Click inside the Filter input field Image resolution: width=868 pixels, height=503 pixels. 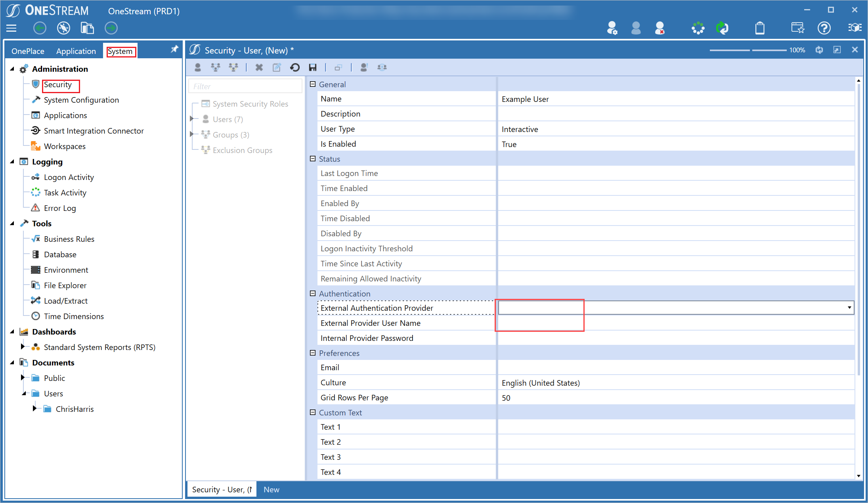click(245, 86)
